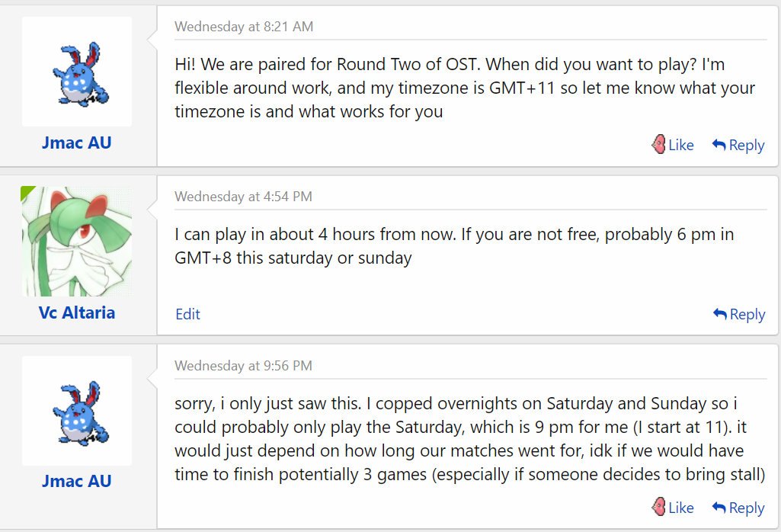Click the heart Like icon on the 9:56 PM post
Screen dimensions: 781x532
(659, 507)
